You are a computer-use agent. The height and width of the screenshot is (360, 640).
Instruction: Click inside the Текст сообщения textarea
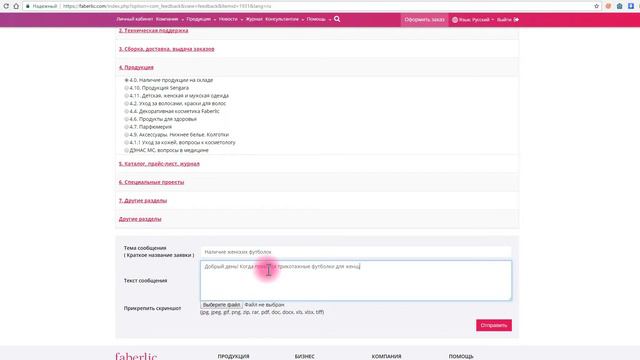[356, 280]
